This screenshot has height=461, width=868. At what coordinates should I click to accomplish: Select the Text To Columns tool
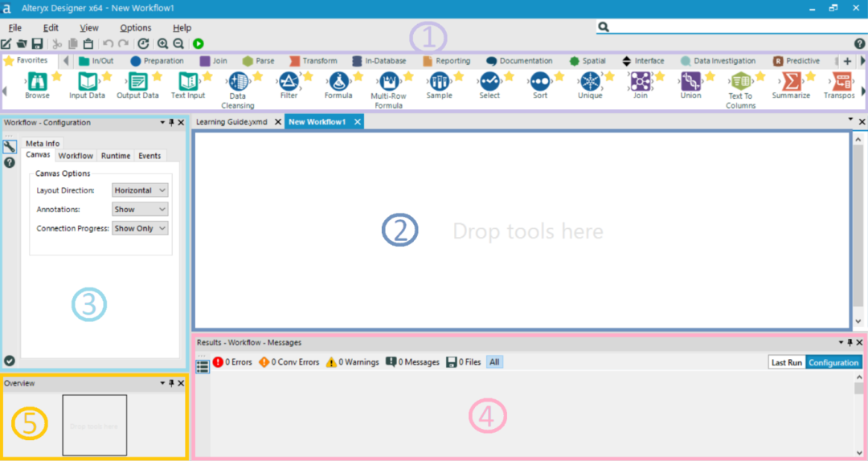coord(741,82)
